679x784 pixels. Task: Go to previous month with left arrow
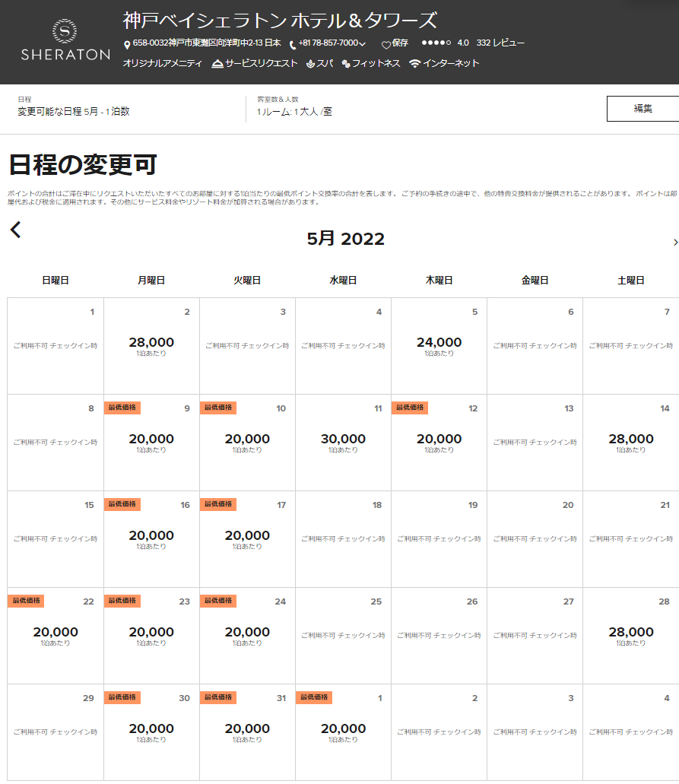[16, 230]
